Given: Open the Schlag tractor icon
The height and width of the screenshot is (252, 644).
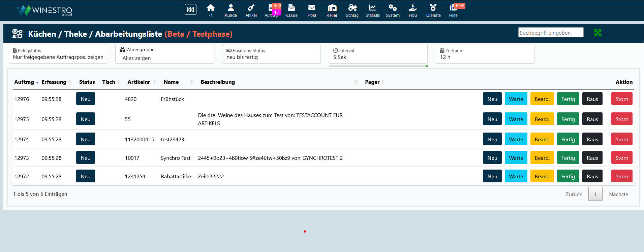Looking at the screenshot, I should click(352, 8).
